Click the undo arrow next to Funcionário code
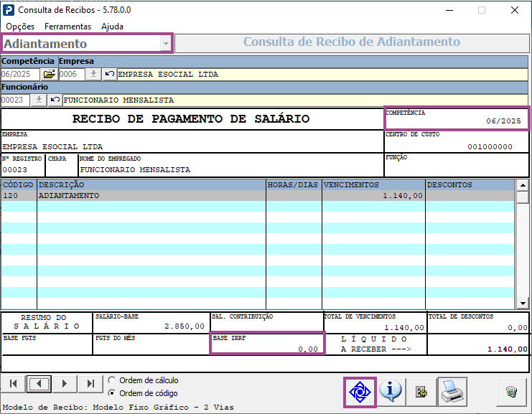 pos(55,100)
